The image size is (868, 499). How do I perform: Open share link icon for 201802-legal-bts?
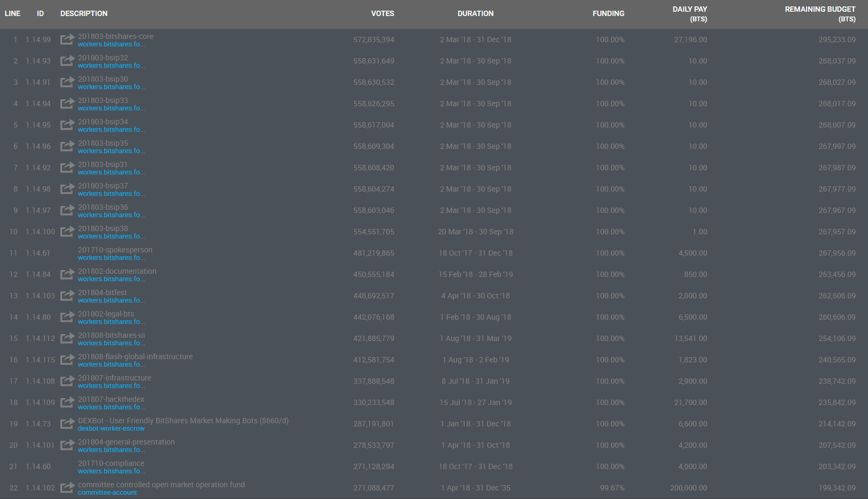(x=67, y=317)
